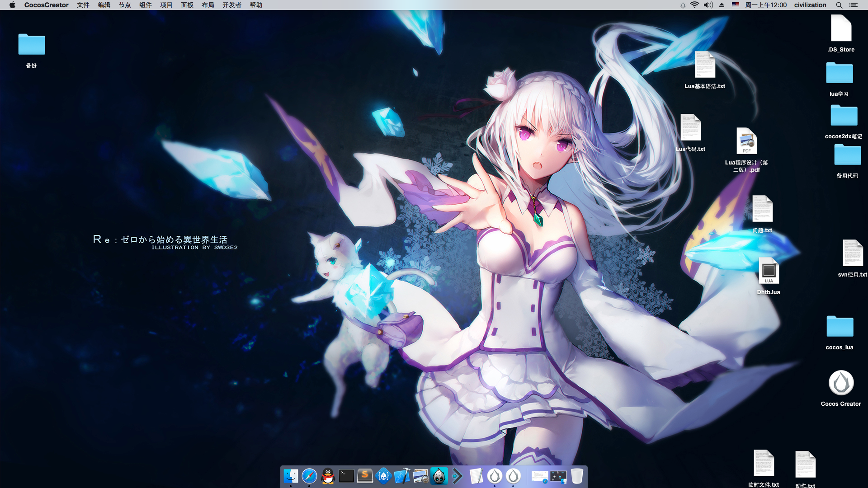Screen dimensions: 868x488
Task: Launch Sublime Text from the Dock
Action: (365, 476)
